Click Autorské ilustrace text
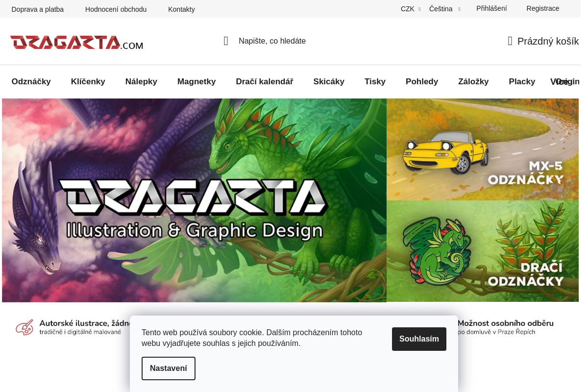588x392 pixels. point(85,323)
